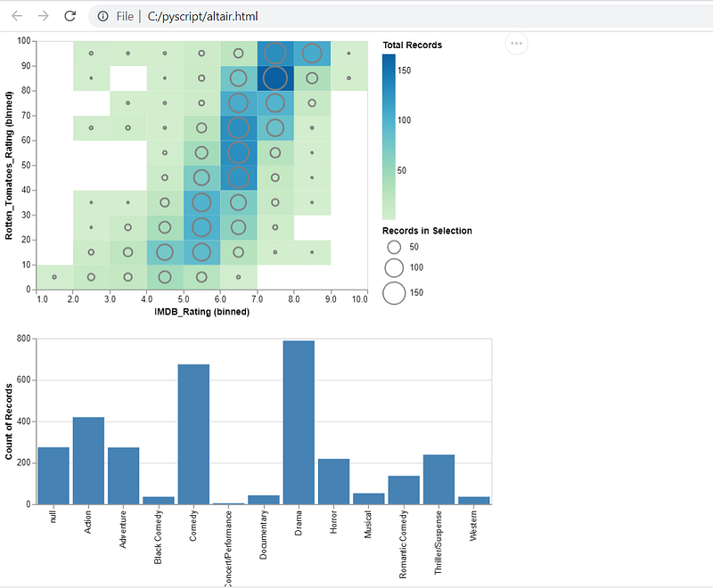Click heatmap cell at IMDB 4-5, RT 10-20
This screenshot has width=713, height=588.
coord(165,252)
